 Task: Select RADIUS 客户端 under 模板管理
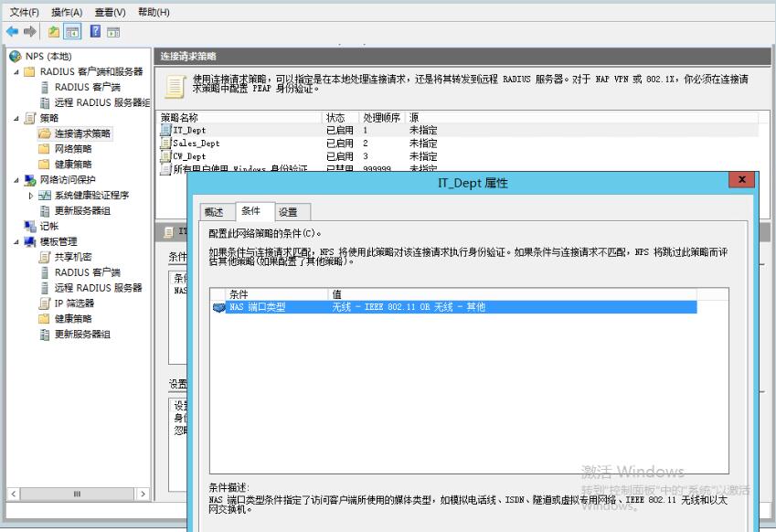(x=88, y=272)
